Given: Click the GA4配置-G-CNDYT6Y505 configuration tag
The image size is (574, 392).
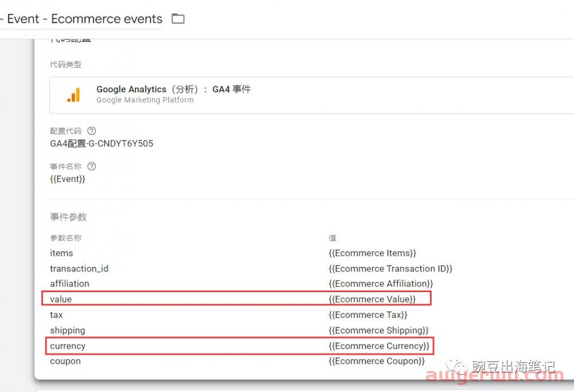Looking at the screenshot, I should 102,143.
